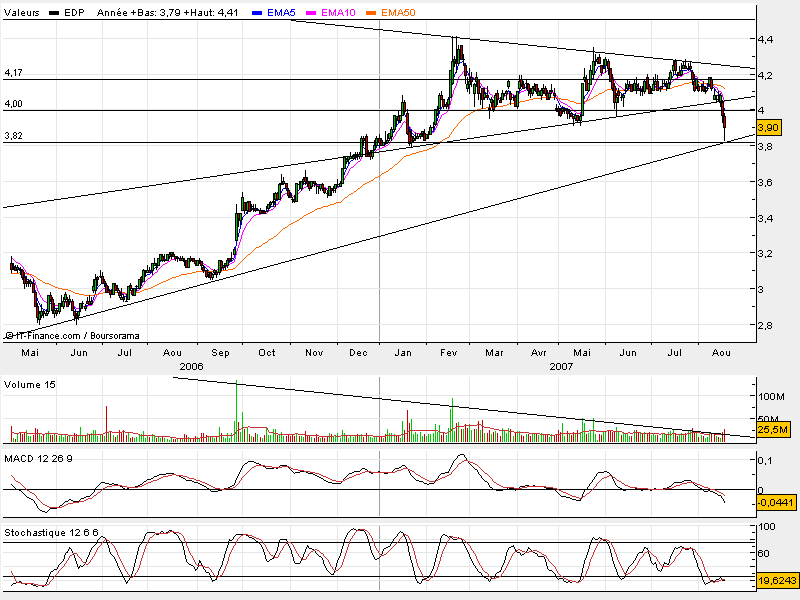
Task: Click the MACD 12 26 9 panel title
Action: coord(38,459)
